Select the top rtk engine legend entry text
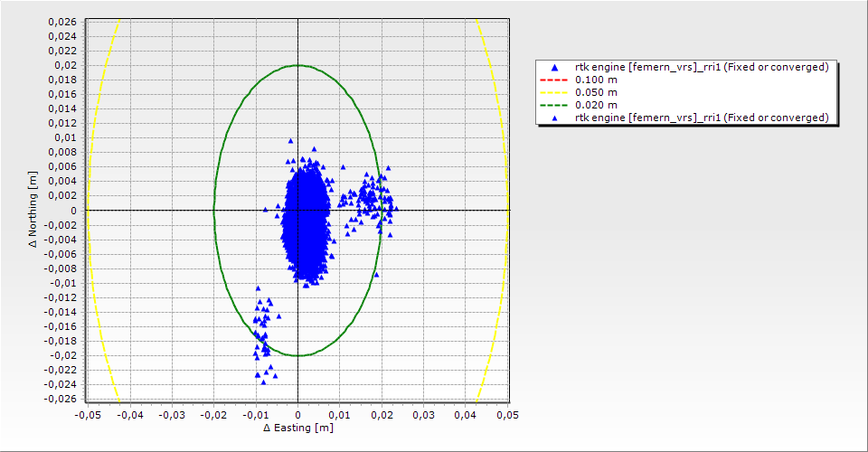 [x=702, y=67]
